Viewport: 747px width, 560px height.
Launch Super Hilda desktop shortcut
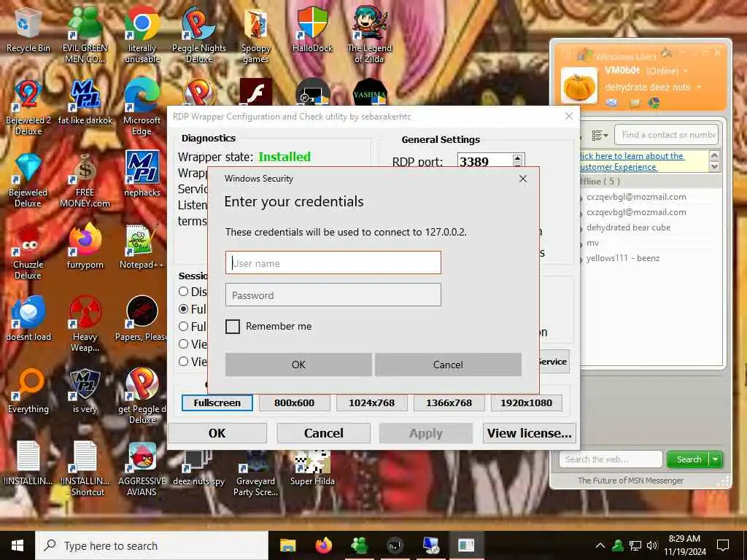click(x=312, y=469)
